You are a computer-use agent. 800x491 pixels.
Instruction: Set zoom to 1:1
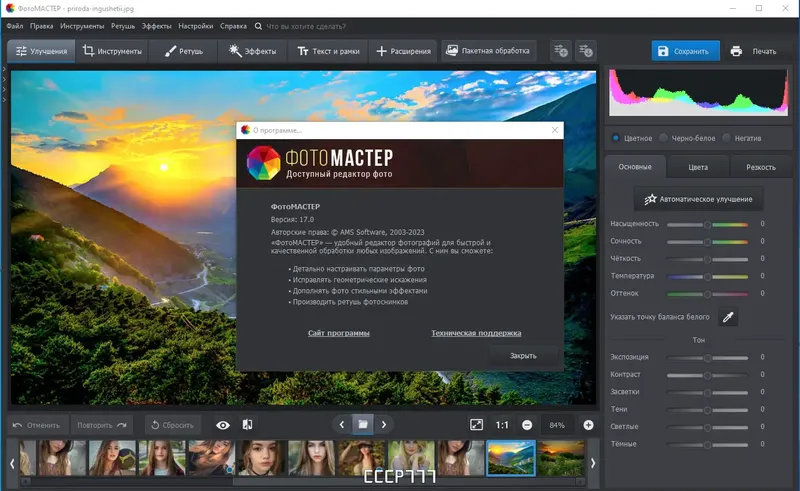pos(502,425)
